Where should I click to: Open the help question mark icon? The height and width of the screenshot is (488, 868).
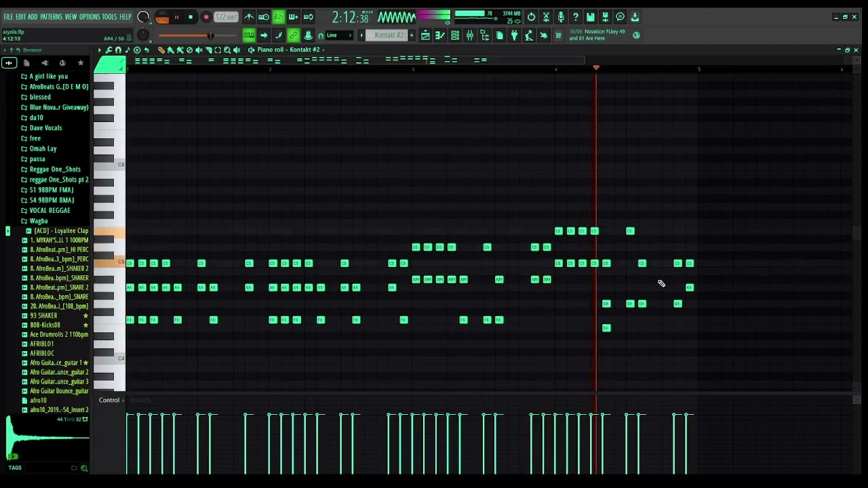576,17
